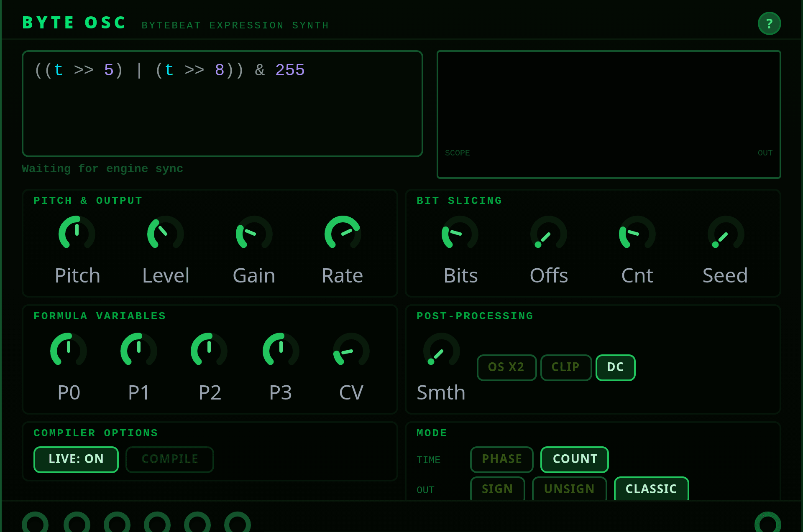Choose UNSIGN output mode
803x532 pixels.
pyautogui.click(x=569, y=489)
